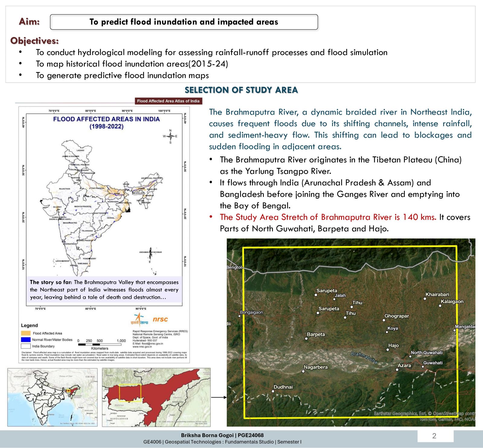
Task: Click the orange Flood Affected Area legend swatch
Action: click(x=26, y=333)
